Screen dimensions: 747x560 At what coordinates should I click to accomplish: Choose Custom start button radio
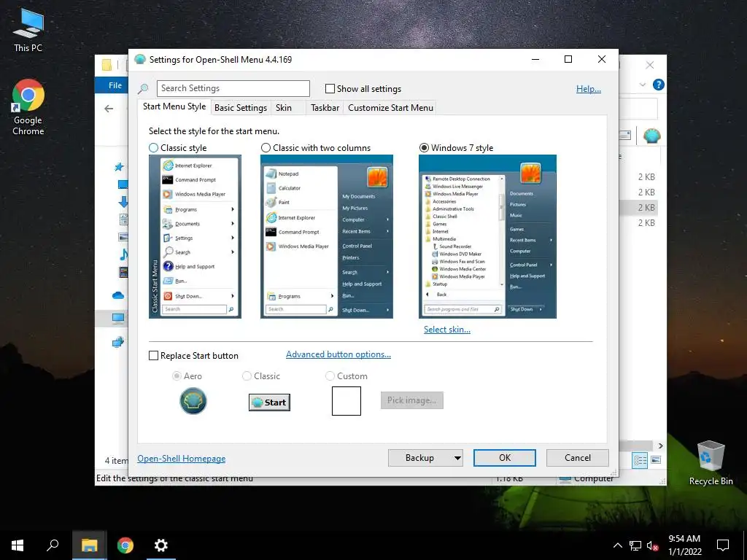(330, 376)
